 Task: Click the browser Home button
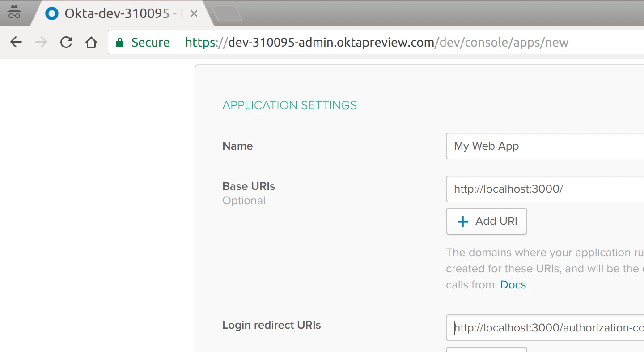coord(91,43)
